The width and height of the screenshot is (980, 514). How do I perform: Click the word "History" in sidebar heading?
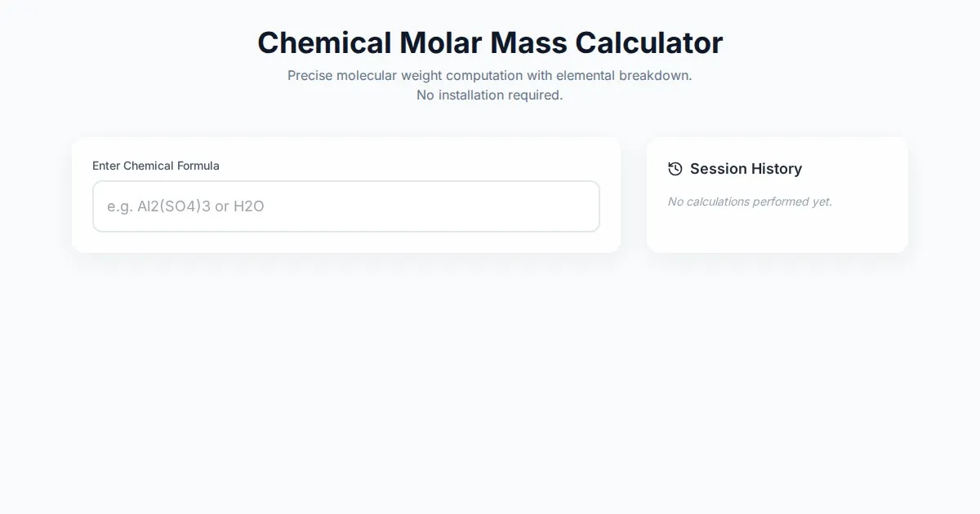tap(774, 169)
